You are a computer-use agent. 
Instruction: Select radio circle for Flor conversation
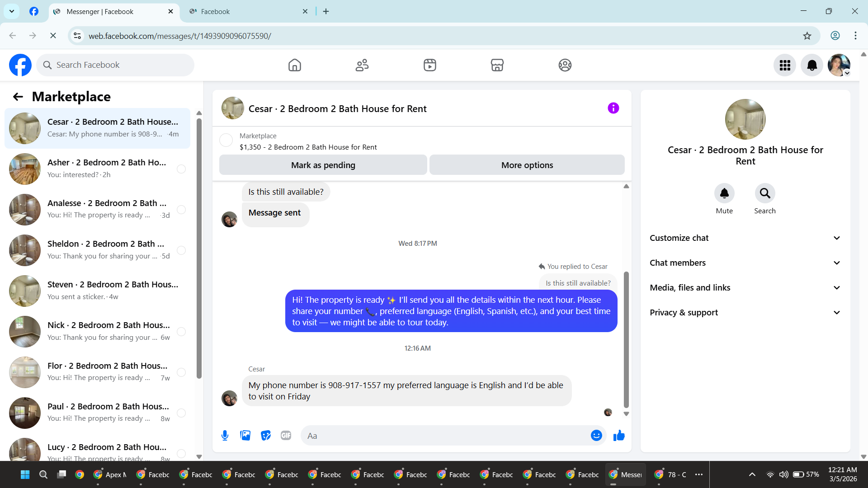[181, 372]
